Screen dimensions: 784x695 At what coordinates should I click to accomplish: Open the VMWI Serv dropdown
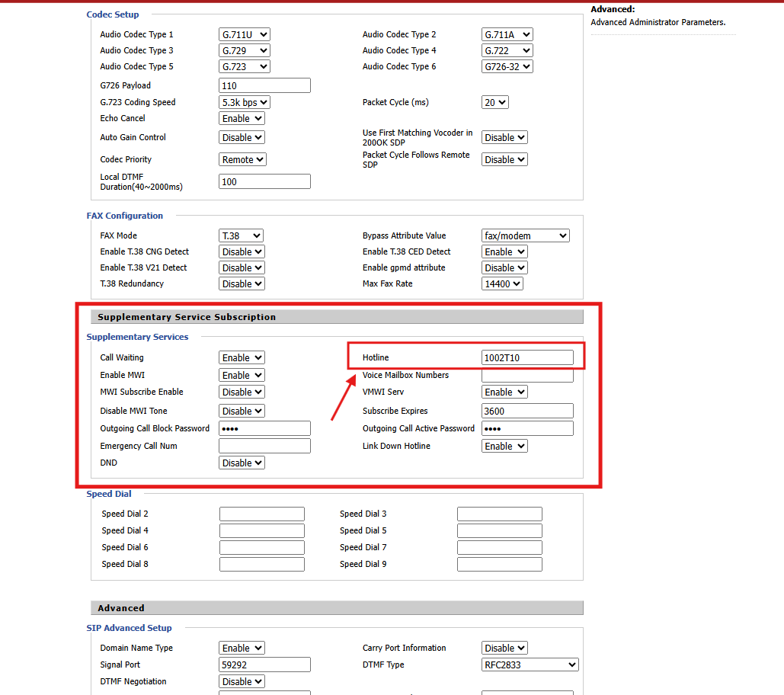point(504,392)
